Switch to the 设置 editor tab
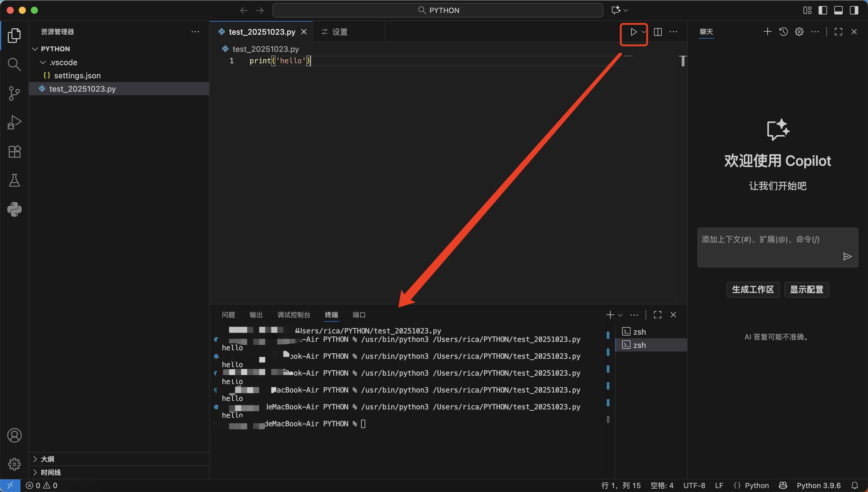Viewport: 868px width, 492px height. (339, 32)
